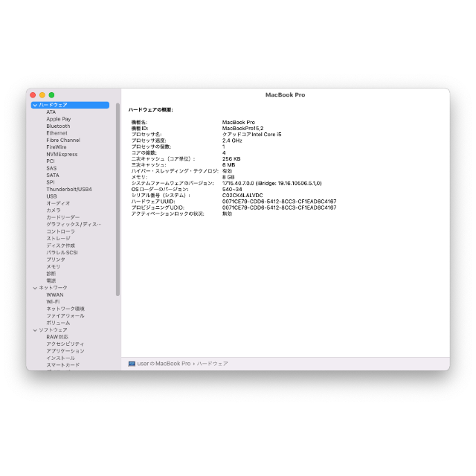476x476 pixels.
Task: Select アクセシビリティ in the sidebar
Action: click(x=65, y=344)
